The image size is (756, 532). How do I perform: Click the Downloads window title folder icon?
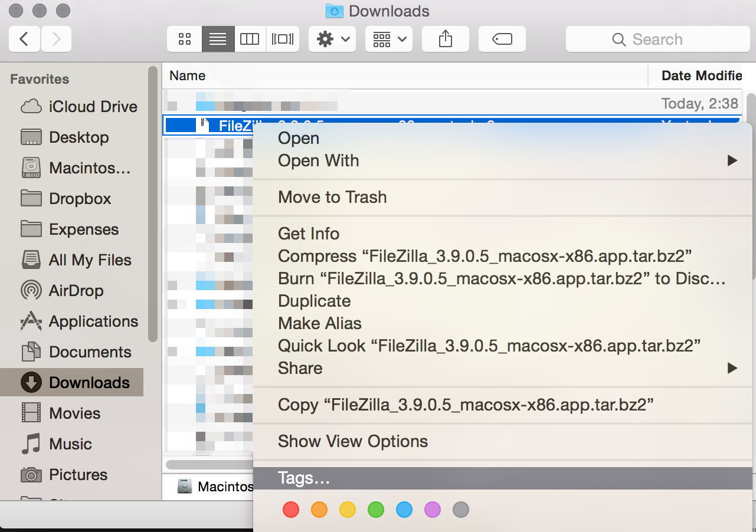335,11
